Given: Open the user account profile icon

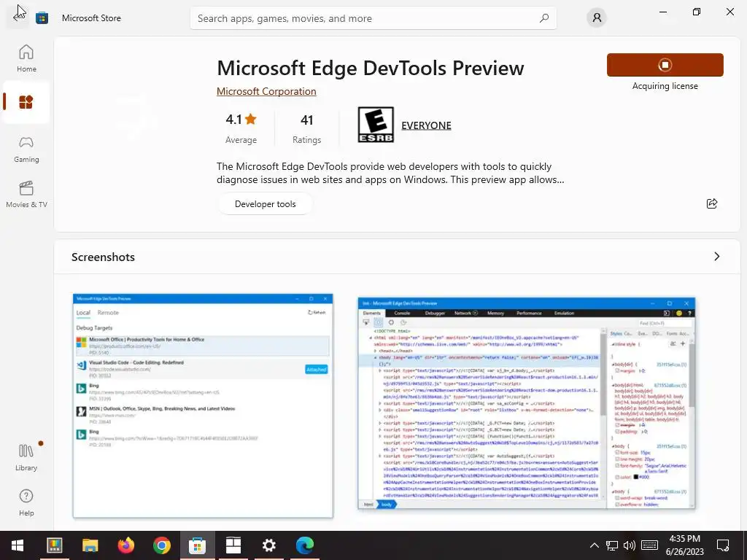Looking at the screenshot, I should pos(597,18).
